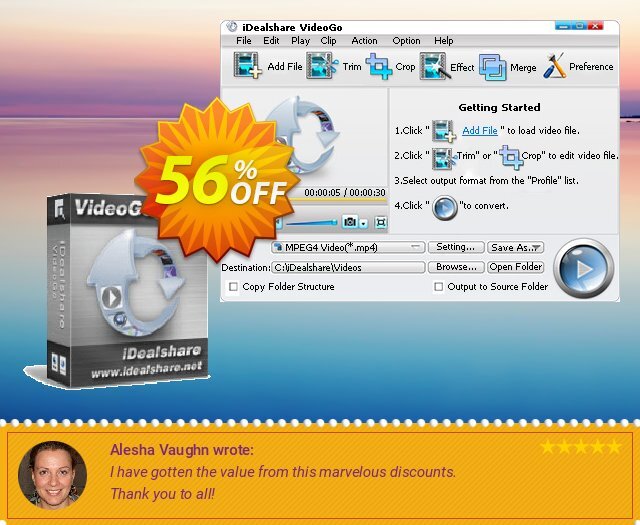Click the Merge toolbar icon
Screen dimensions: 640x525
493,67
